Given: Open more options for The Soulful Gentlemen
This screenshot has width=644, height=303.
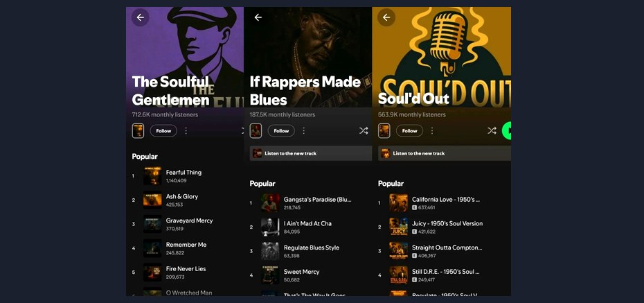Looking at the screenshot, I should pos(186,131).
